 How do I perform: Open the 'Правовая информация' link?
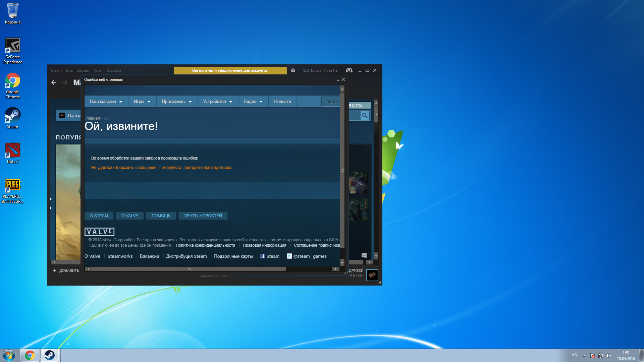point(264,245)
